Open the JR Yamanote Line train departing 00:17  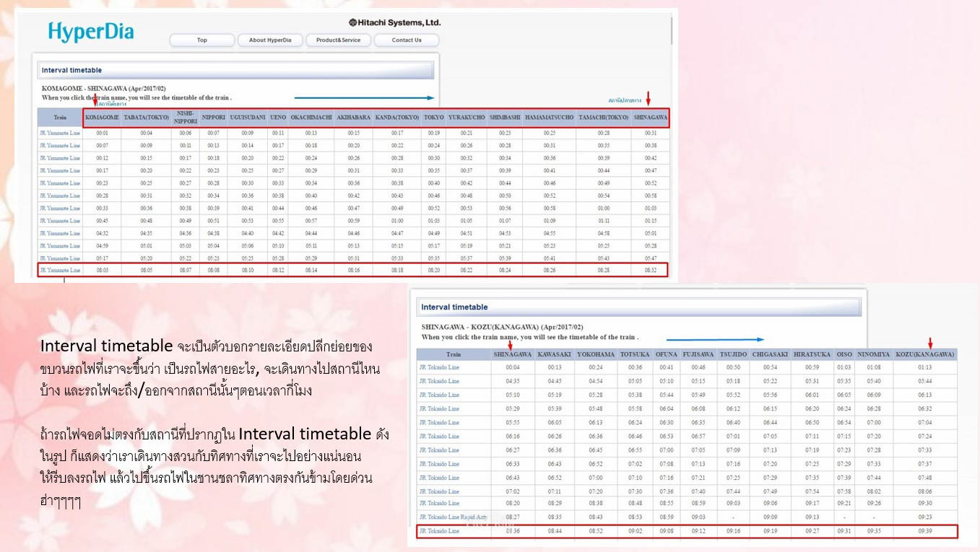click(60, 170)
